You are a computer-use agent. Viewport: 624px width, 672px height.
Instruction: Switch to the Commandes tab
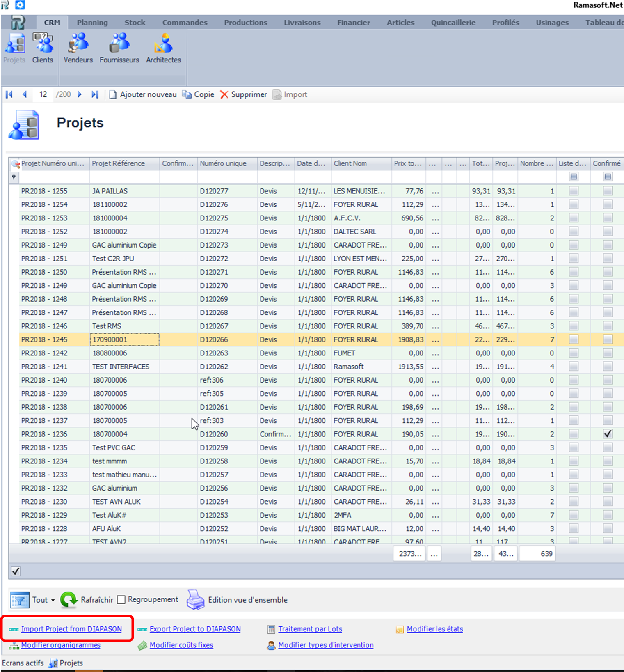(x=185, y=23)
